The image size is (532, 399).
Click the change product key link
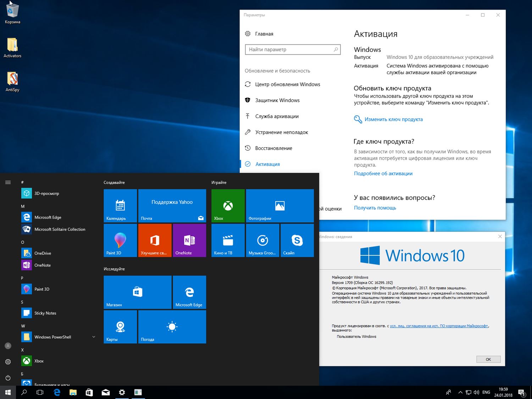393,120
